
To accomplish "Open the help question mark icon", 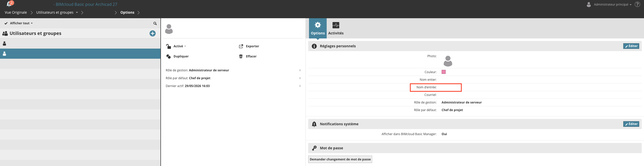I will (637, 4).
